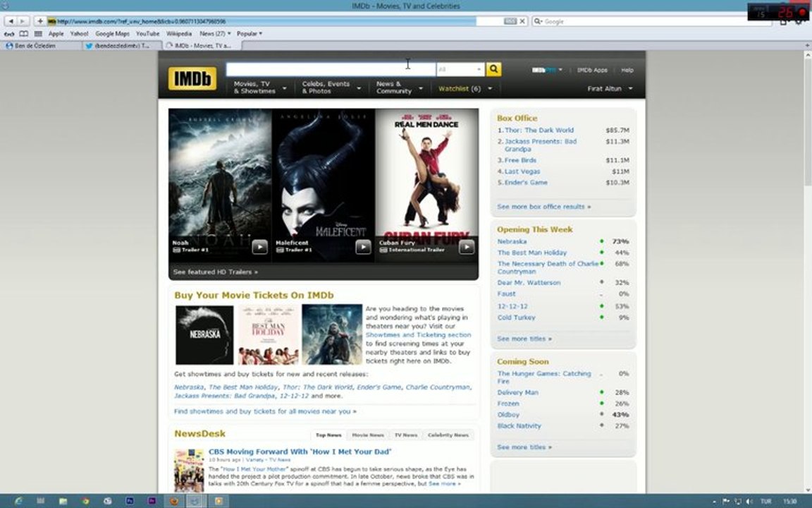The image size is (812, 508).
Task: Open Internet Explorer from the taskbar
Action: (18, 501)
